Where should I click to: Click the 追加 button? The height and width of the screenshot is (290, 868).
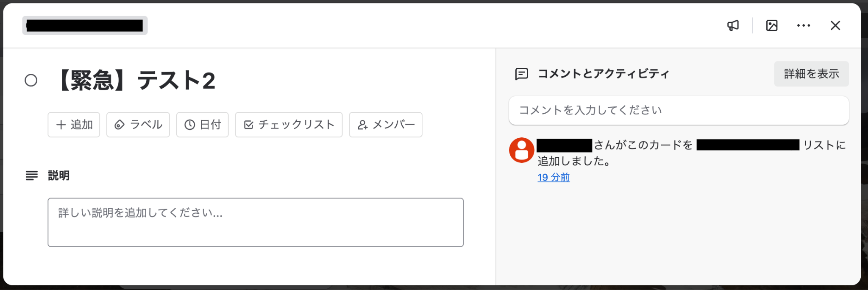click(74, 125)
